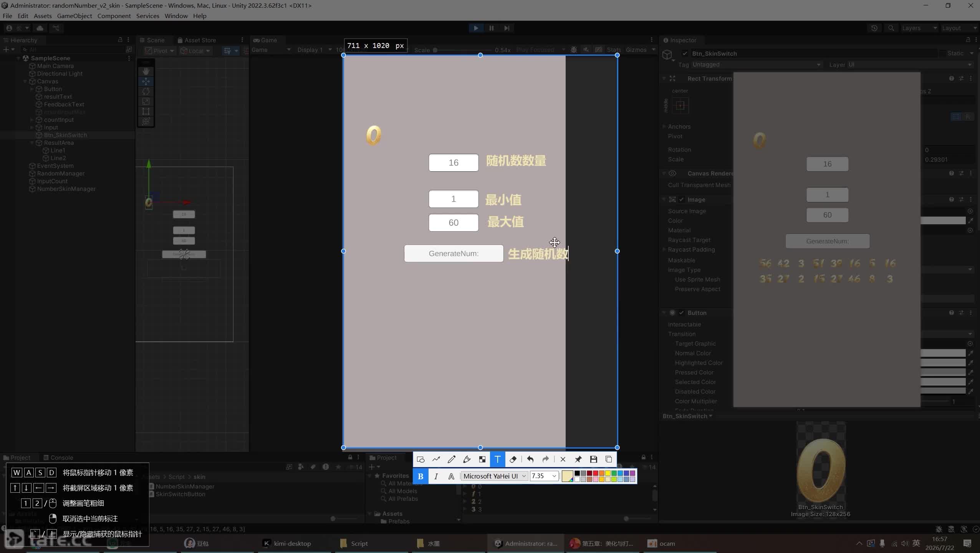Redo the annotation
This screenshot has width=980, height=553.
[x=546, y=459]
